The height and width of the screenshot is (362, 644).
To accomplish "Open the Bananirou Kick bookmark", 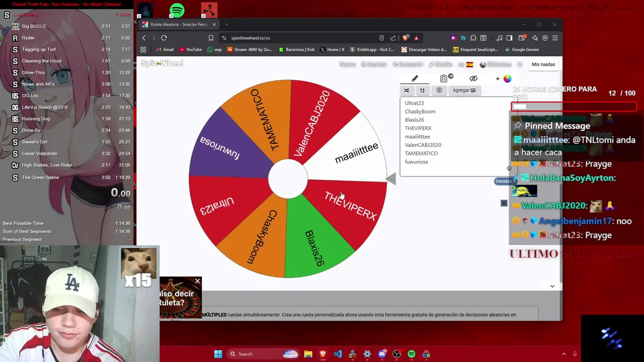I will (296, 49).
